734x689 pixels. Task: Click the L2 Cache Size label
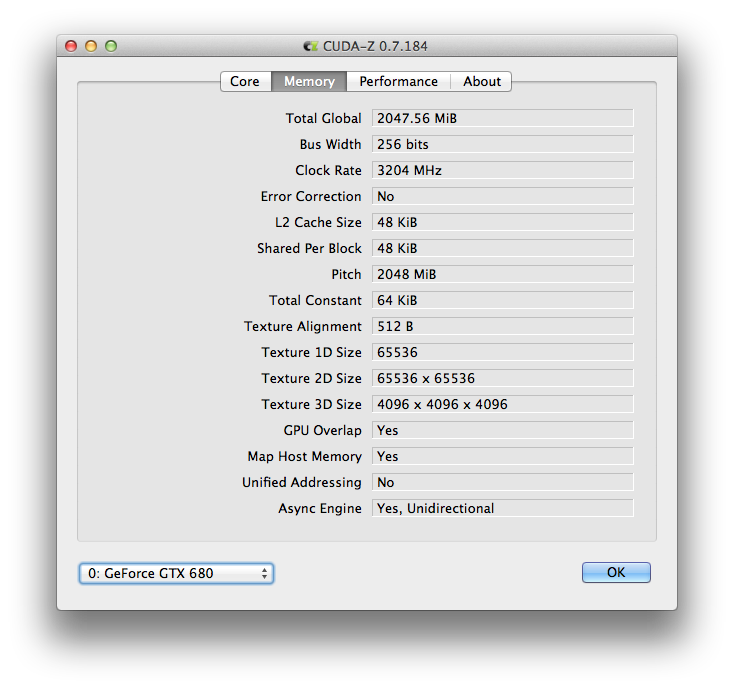click(318, 222)
